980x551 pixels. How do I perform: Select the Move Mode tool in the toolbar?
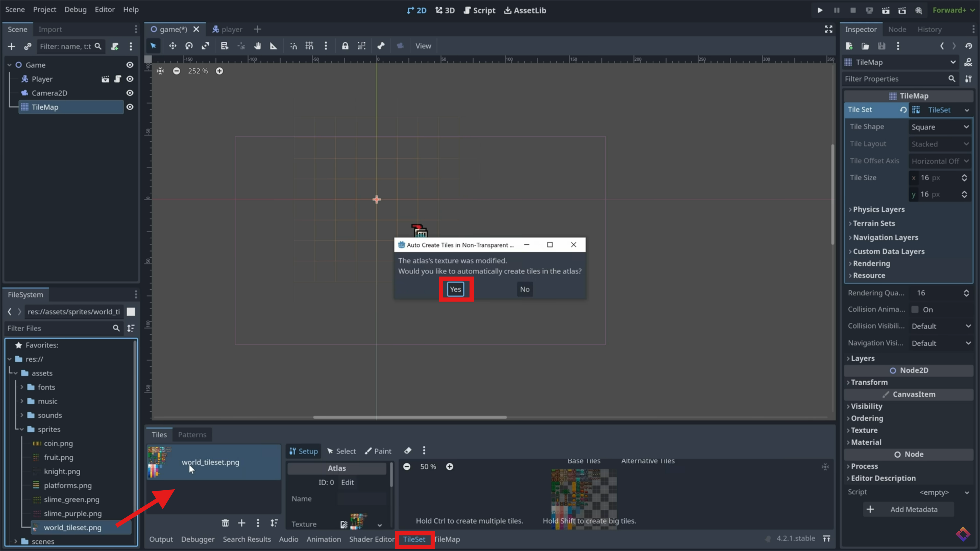tap(172, 46)
